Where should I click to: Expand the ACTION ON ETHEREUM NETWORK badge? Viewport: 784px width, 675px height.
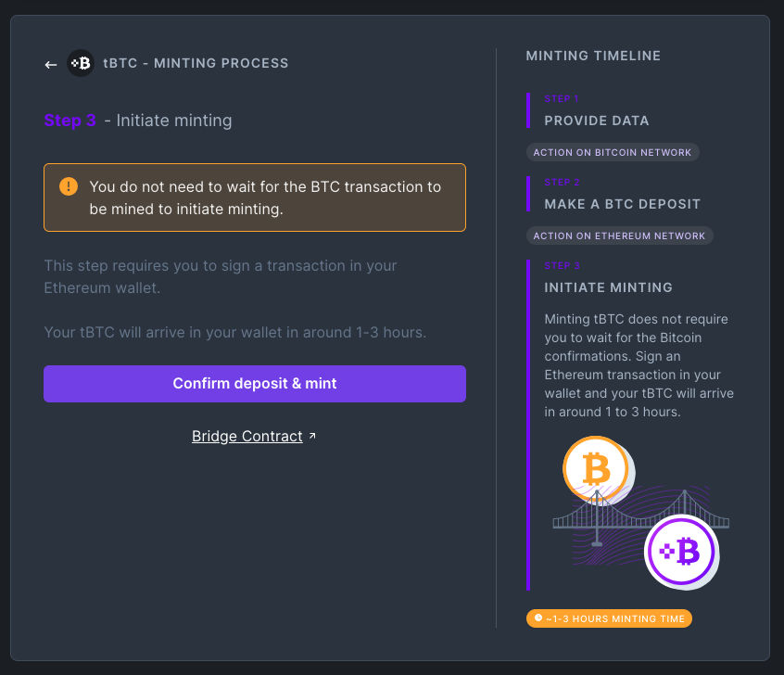pyautogui.click(x=619, y=236)
